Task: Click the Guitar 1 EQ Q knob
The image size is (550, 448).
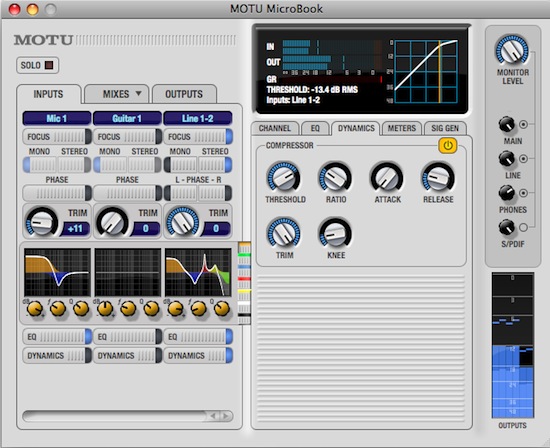Action: coord(151,309)
